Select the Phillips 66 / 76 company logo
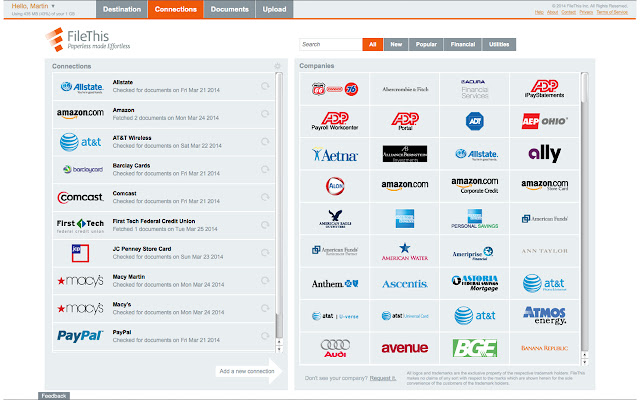This screenshot has height=400, width=640. click(x=335, y=89)
